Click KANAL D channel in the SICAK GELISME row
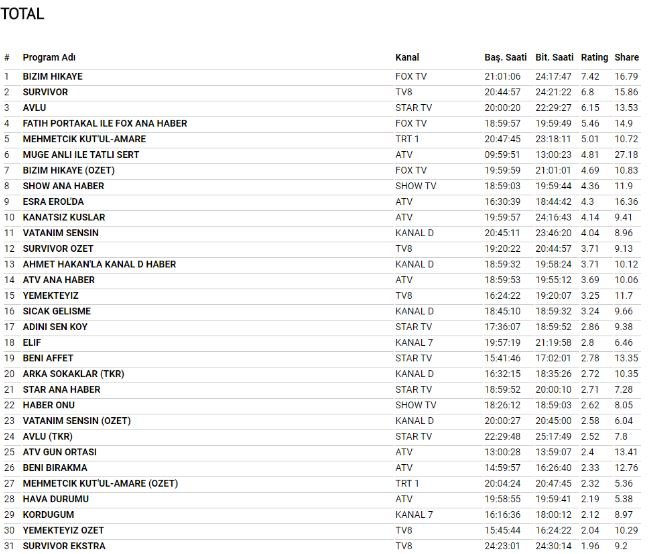 point(414,311)
